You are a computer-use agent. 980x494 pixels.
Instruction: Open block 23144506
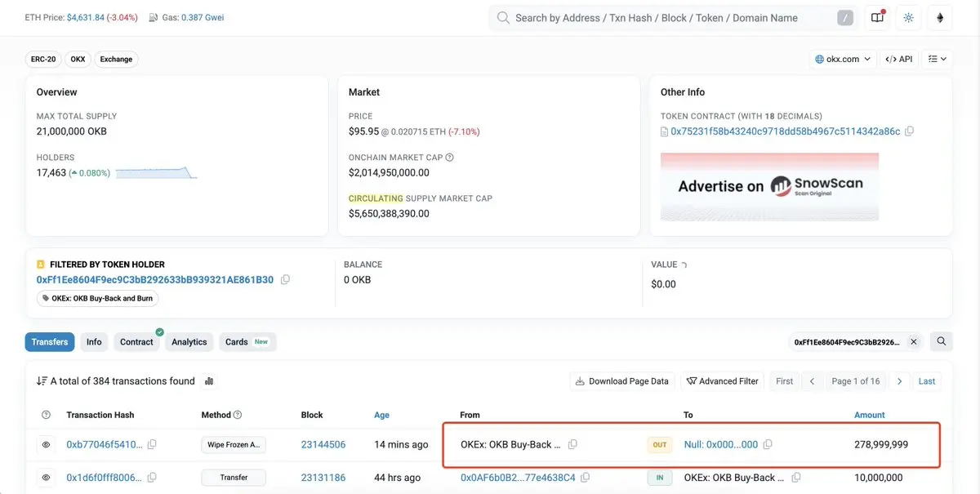pyautogui.click(x=323, y=445)
